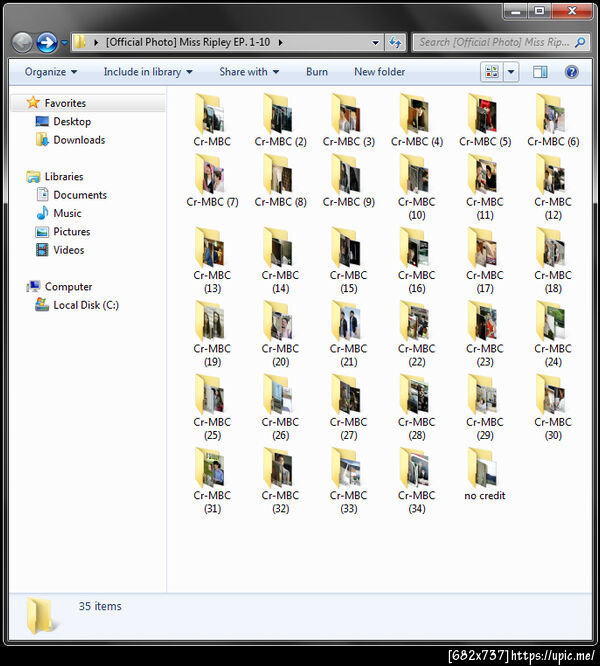This screenshot has height=666, width=600.
Task: Select the Cr-MBC (16) folder
Action: [417, 261]
